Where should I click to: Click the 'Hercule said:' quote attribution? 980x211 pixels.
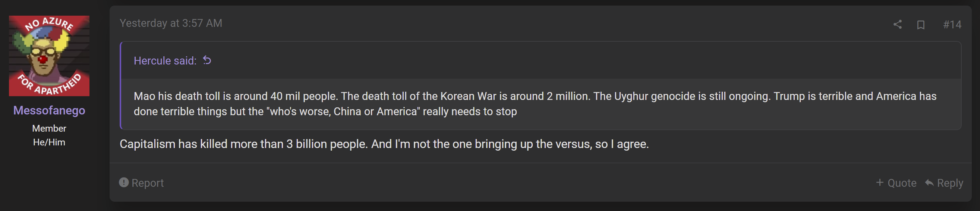[165, 61]
